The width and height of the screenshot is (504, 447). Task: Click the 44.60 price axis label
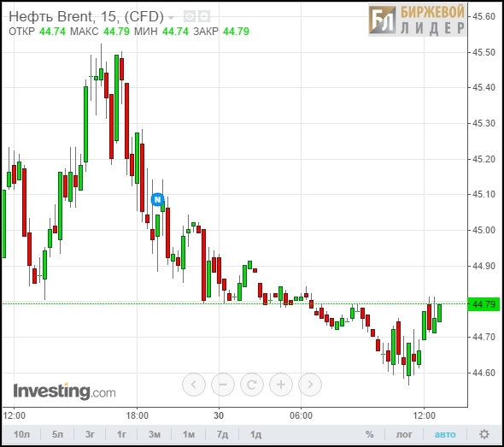pos(483,373)
